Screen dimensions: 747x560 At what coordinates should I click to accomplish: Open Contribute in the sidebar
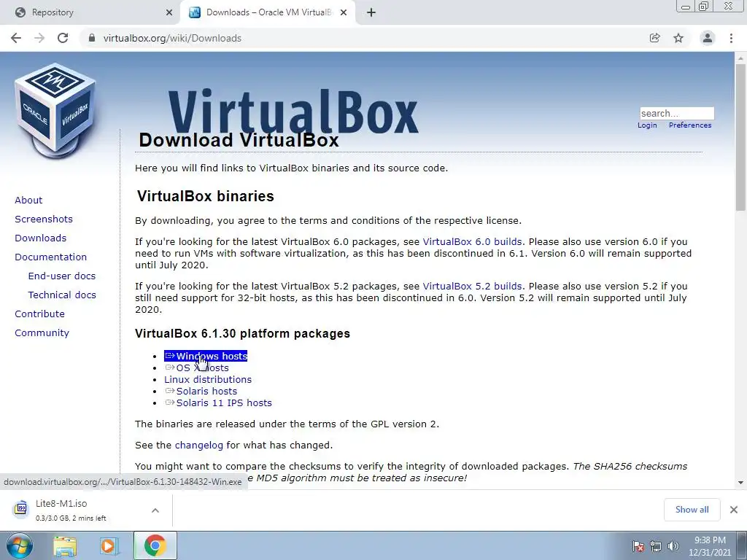coord(39,314)
